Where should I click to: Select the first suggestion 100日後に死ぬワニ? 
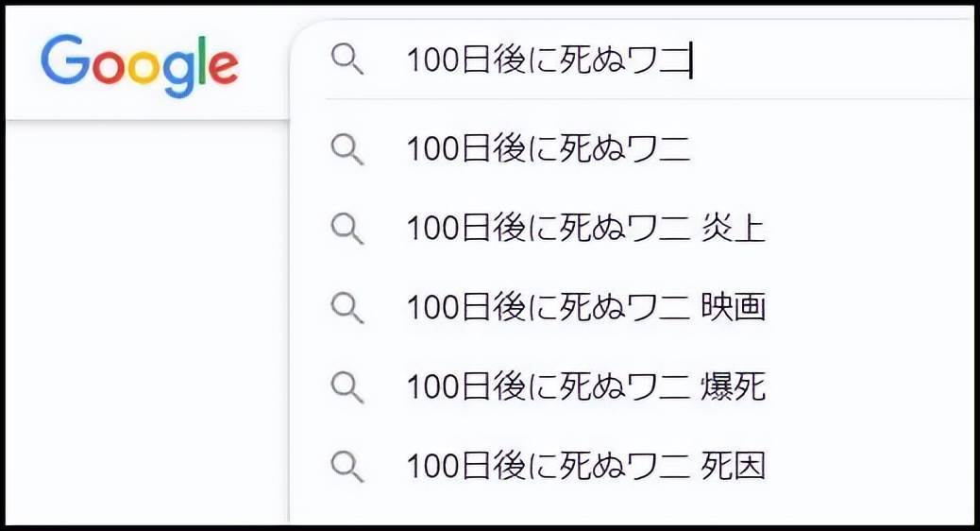(632, 149)
